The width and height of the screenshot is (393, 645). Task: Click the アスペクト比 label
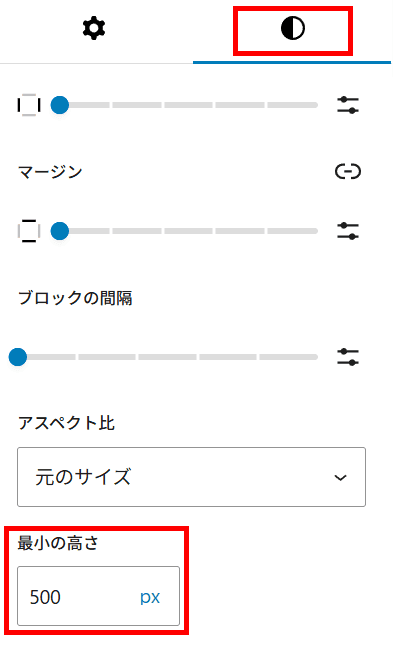pyautogui.click(x=66, y=423)
